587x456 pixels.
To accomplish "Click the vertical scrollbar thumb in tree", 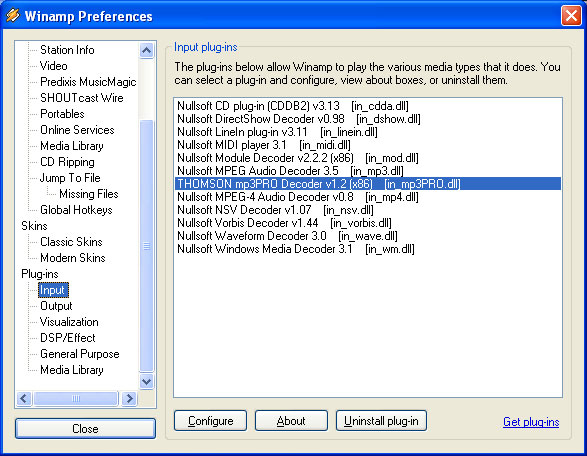I will 146,246.
